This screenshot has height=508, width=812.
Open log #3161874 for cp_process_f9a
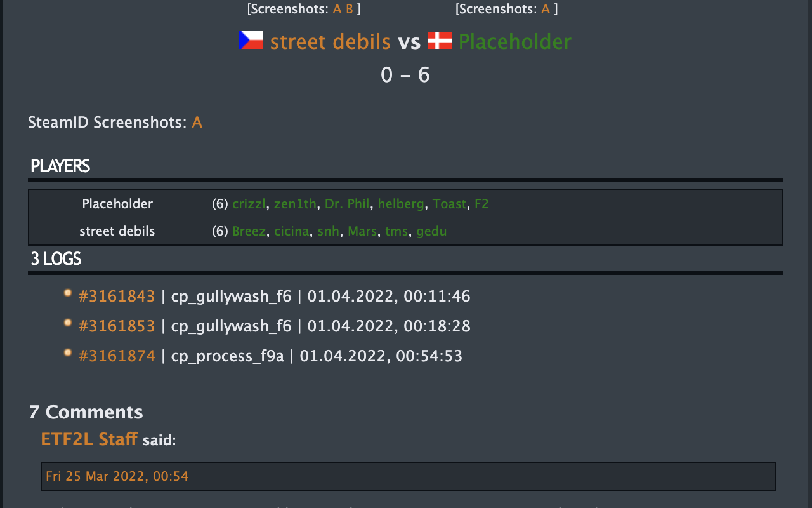[117, 356]
